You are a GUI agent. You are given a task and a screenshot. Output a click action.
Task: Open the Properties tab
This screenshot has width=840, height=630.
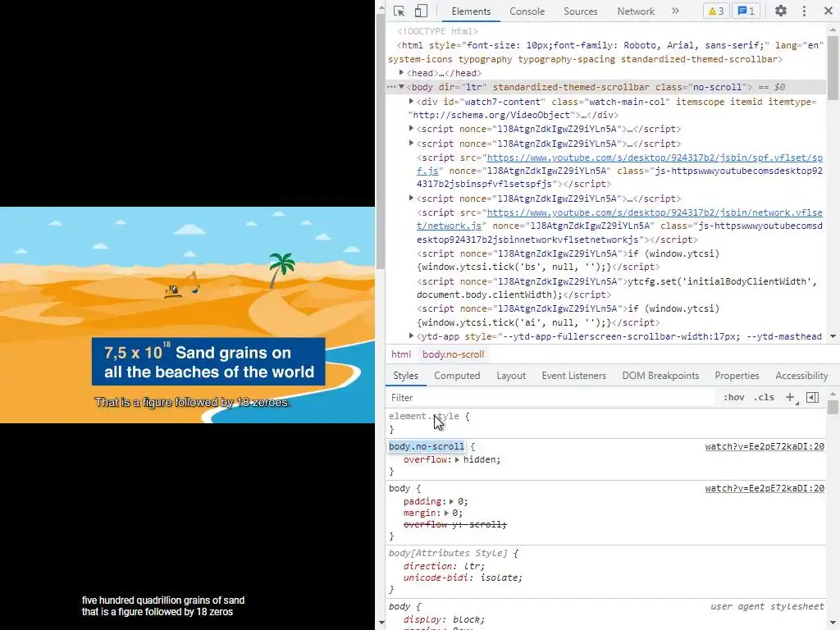737,376
